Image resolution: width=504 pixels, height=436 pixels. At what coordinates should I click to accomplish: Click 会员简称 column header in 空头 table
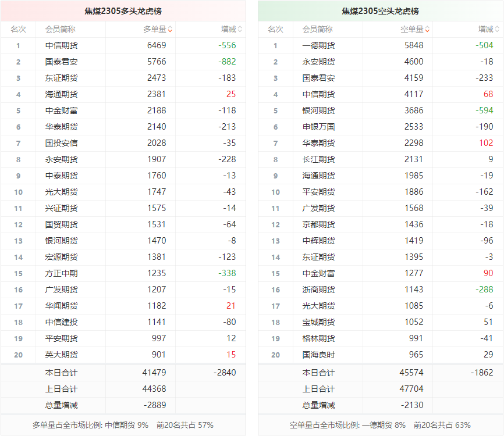click(318, 29)
